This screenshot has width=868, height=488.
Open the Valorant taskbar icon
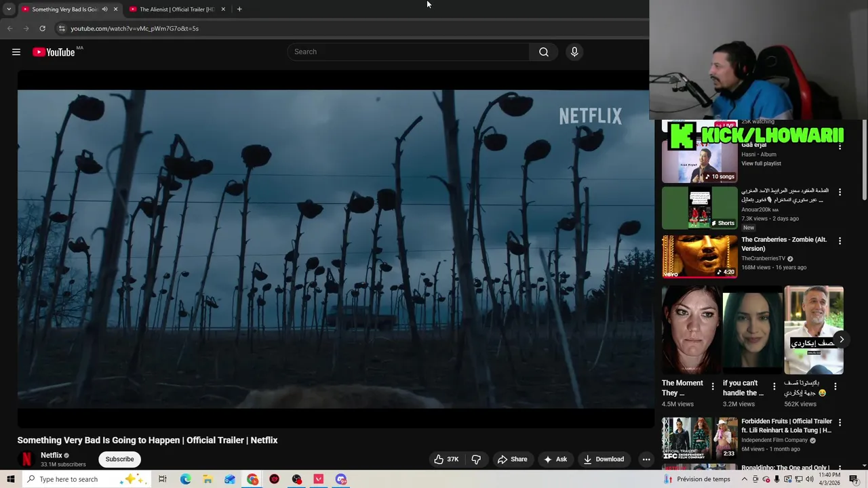click(319, 479)
